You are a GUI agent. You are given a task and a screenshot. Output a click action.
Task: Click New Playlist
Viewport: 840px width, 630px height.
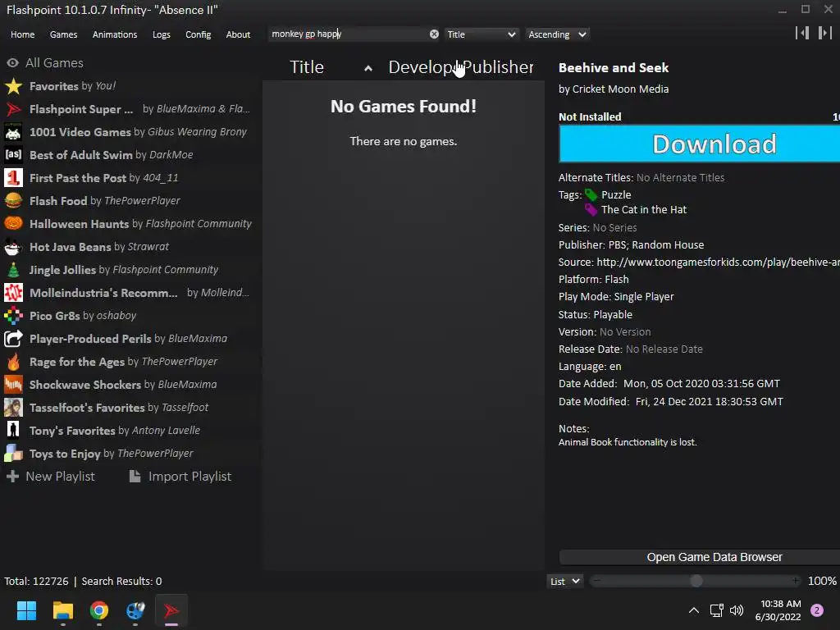50,477
